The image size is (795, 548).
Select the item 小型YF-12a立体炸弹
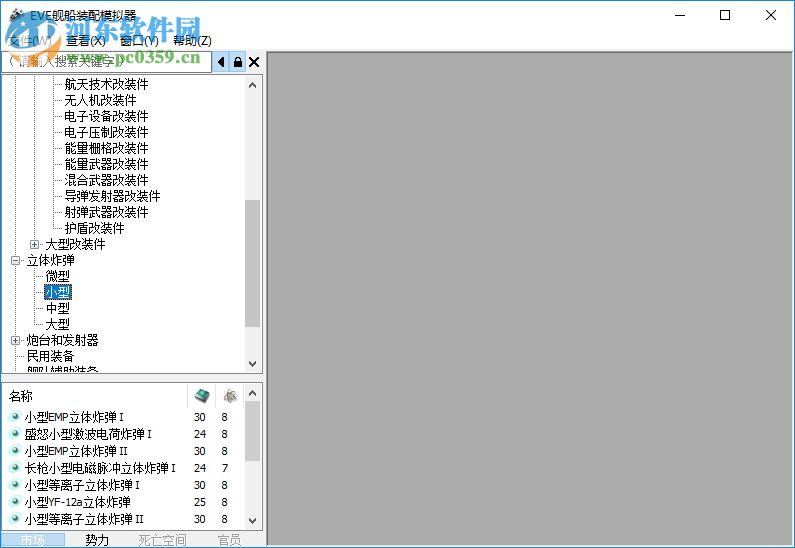(x=78, y=502)
